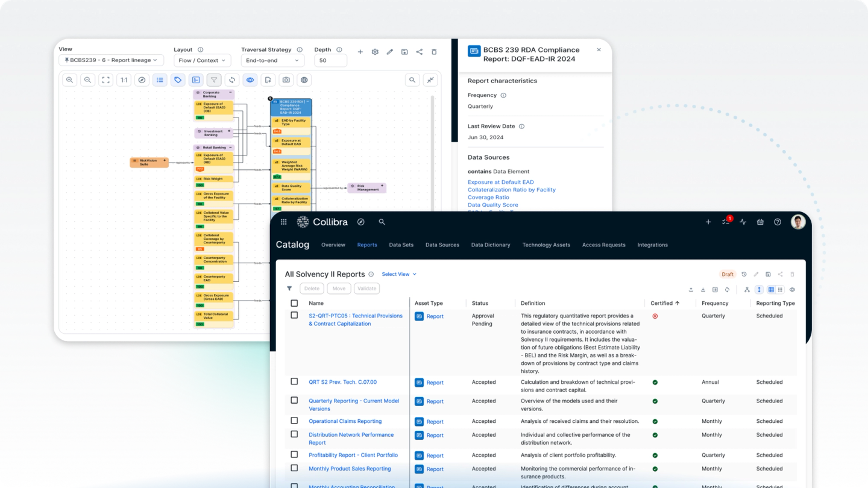
Task: Open the Select View dropdown
Action: click(x=399, y=274)
